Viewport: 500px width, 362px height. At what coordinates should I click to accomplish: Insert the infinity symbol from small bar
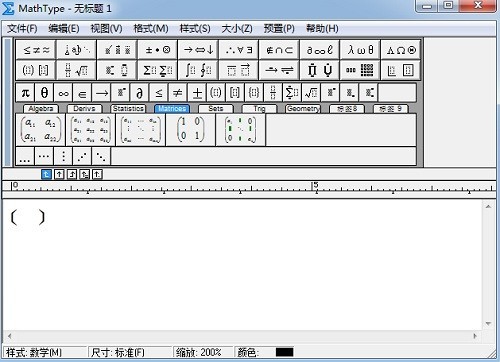point(63,93)
